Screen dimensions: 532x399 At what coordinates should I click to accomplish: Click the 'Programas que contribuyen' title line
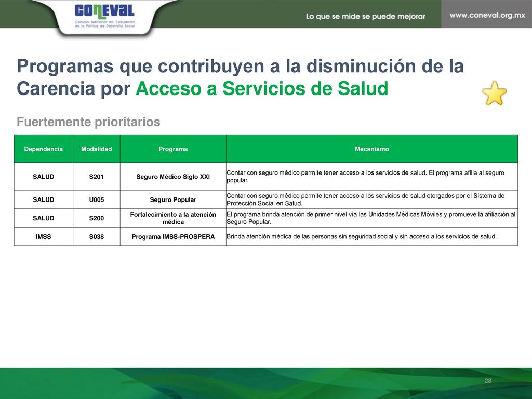[x=240, y=66]
